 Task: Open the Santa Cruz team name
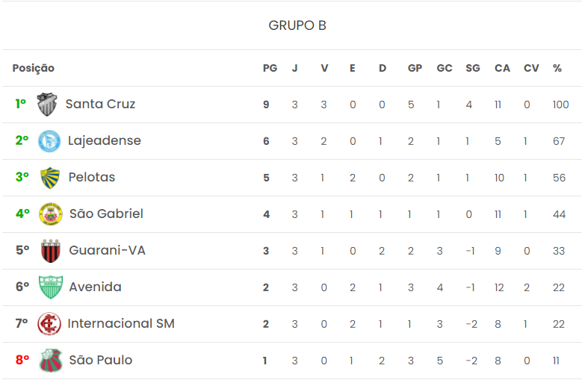pyautogui.click(x=100, y=105)
